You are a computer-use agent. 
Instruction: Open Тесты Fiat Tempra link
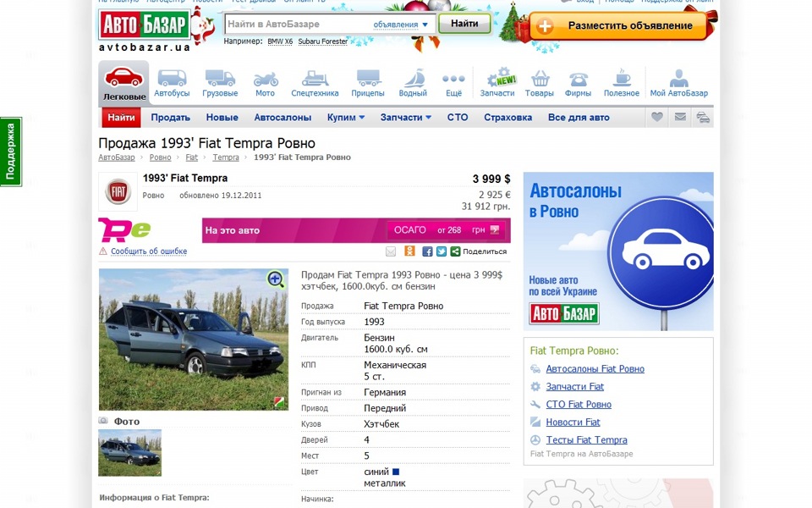tap(586, 439)
